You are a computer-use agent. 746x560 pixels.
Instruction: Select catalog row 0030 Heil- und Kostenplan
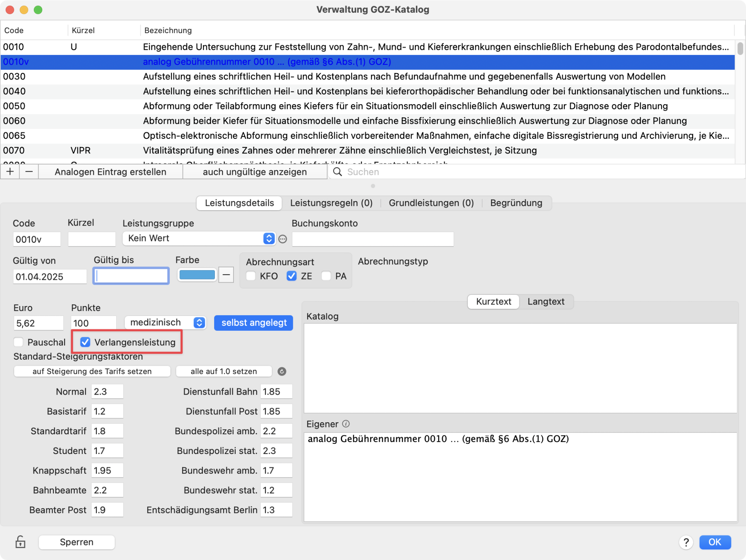[368, 77]
